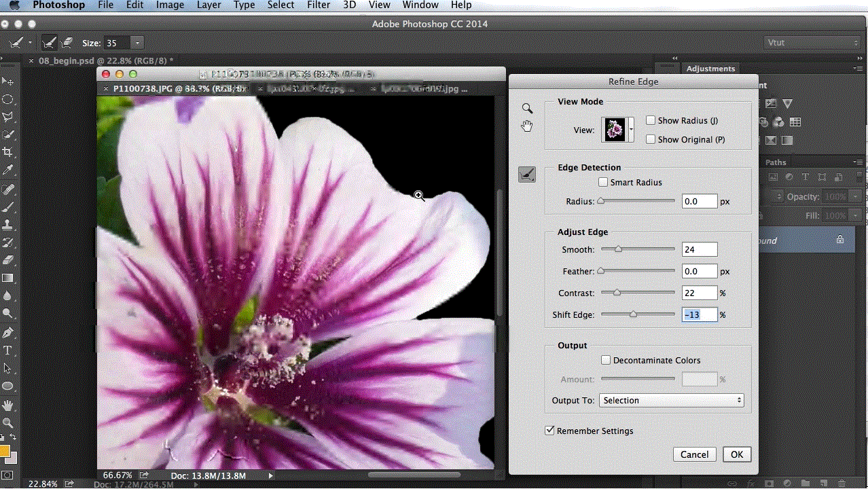Viewport: 868px width, 489px height.
Task: Cancel the Refine Edge dialog
Action: pos(694,454)
